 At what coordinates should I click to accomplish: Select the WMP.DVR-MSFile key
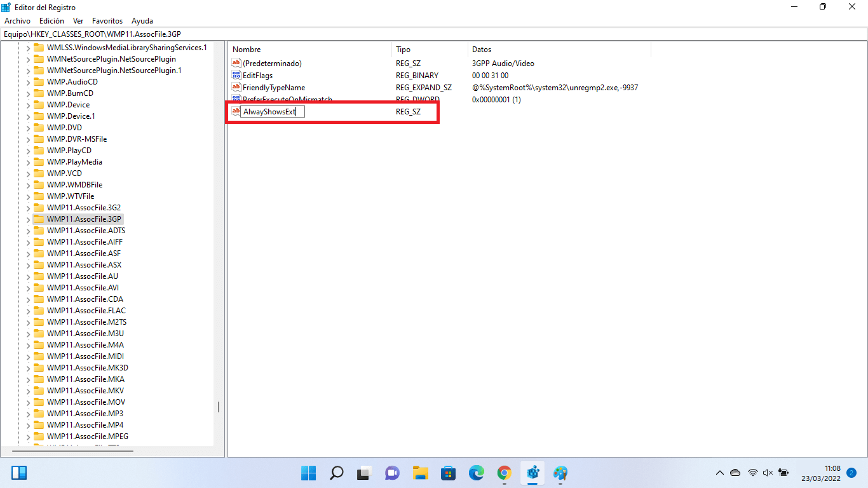click(x=77, y=139)
